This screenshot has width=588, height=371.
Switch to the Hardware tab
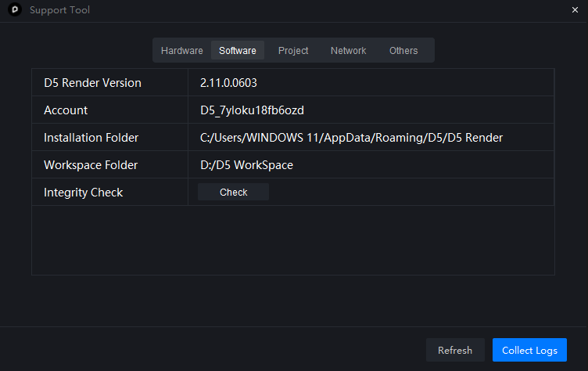(182, 50)
